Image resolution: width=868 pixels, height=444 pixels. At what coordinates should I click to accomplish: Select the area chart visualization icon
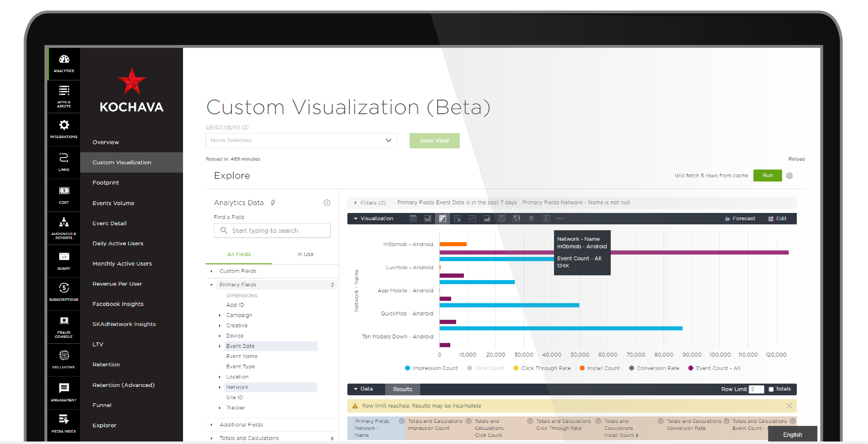pyautogui.click(x=487, y=219)
